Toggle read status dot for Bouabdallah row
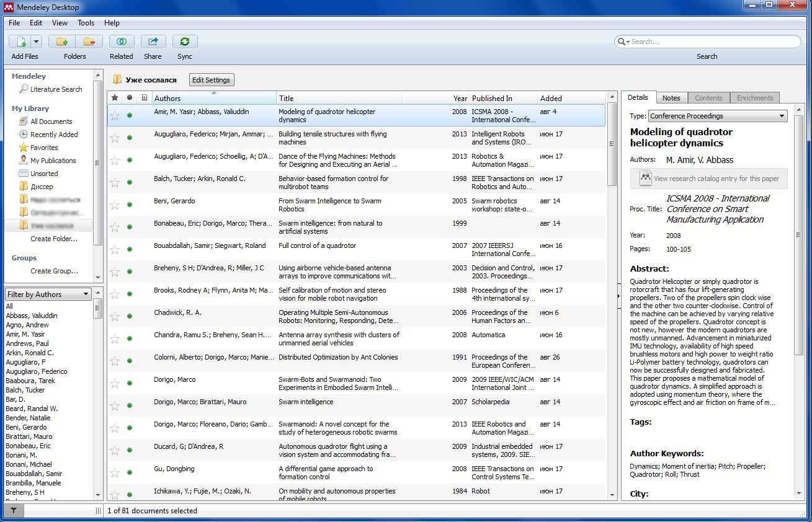 (x=129, y=249)
